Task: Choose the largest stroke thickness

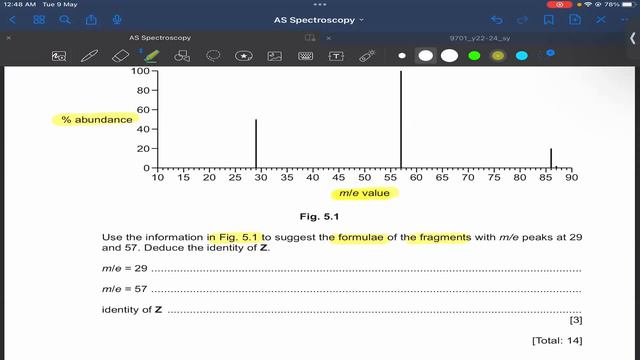Action: (449, 56)
